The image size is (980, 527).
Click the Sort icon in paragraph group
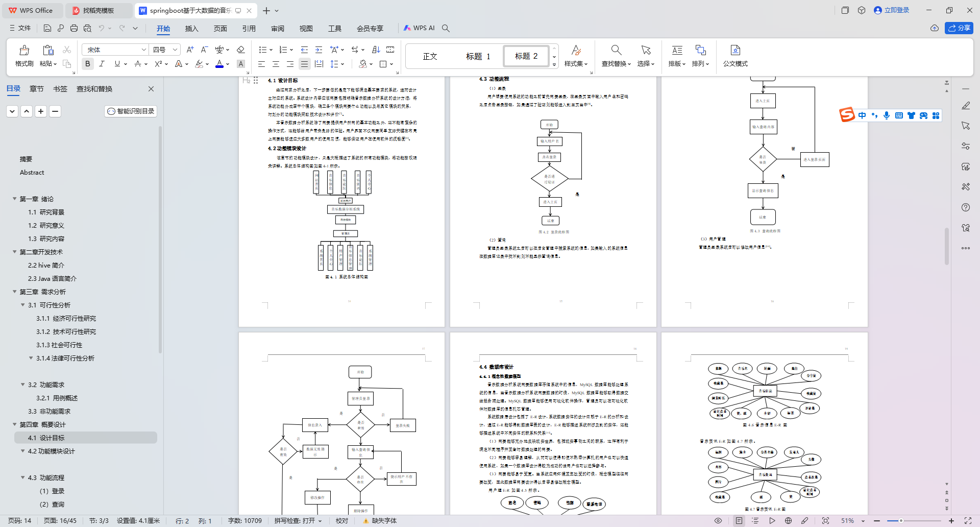376,50
